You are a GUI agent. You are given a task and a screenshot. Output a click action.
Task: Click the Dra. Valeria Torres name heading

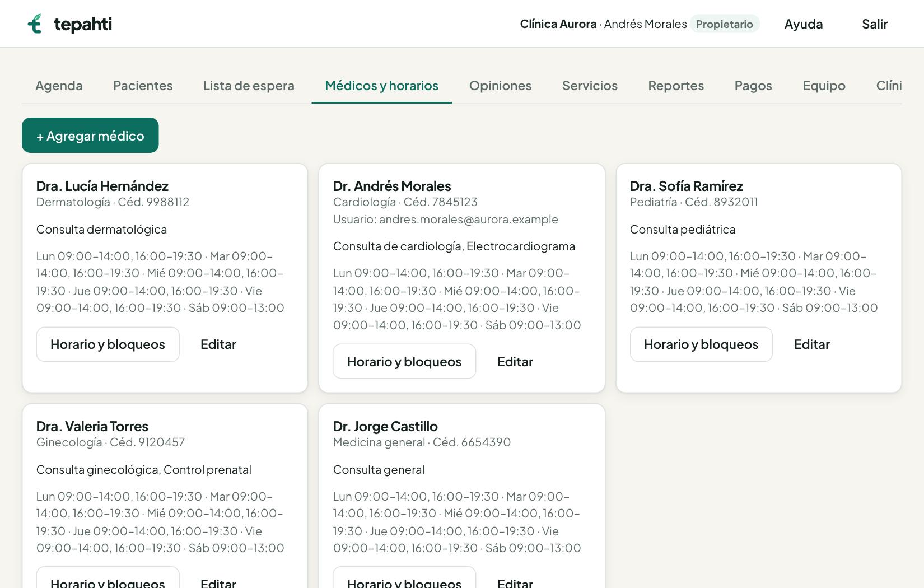coord(92,426)
